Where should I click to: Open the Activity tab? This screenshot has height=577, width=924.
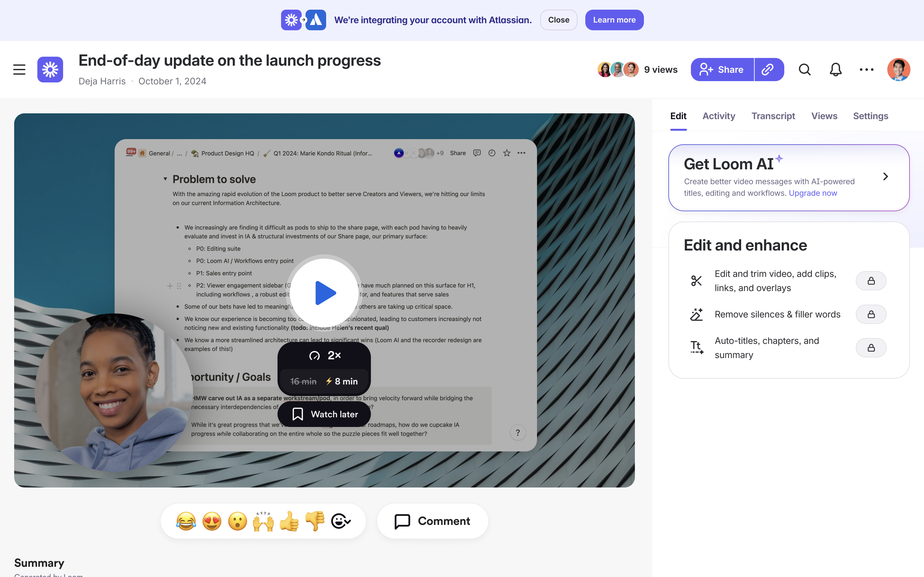tap(719, 116)
